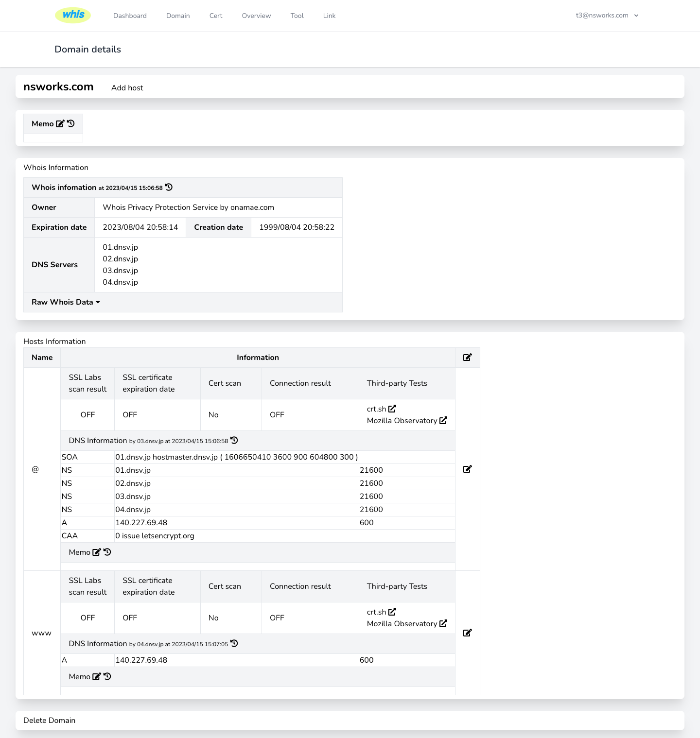View DNS history for @ host
Image resolution: width=700 pixels, height=738 pixels.
point(234,441)
